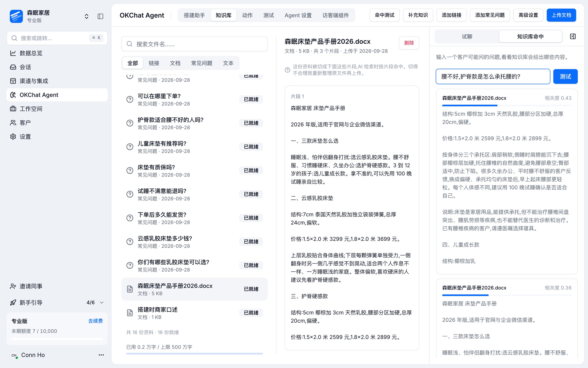Screen dimensions: 588x368
Task: Switch to the 测试 tab
Action: pyautogui.click(x=268, y=15)
